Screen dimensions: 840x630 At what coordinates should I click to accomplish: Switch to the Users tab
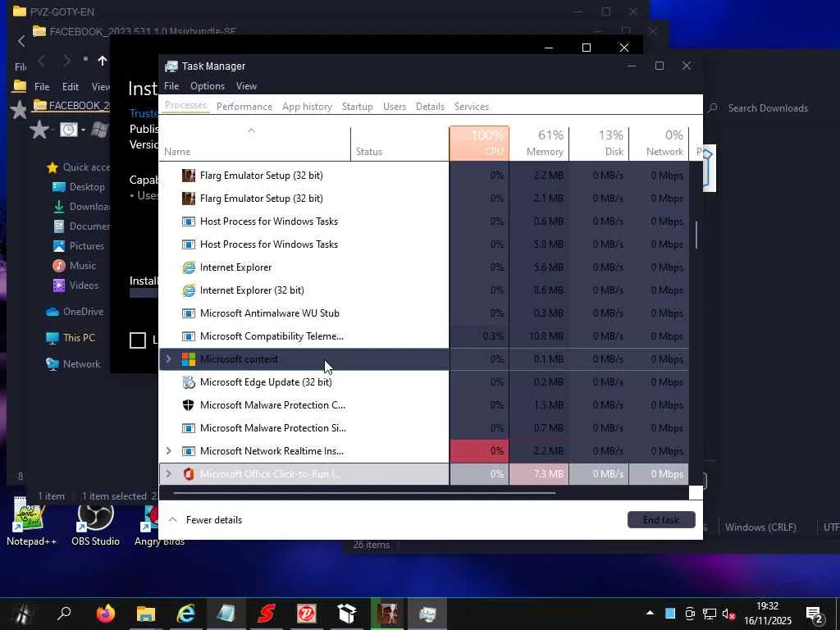(x=395, y=107)
